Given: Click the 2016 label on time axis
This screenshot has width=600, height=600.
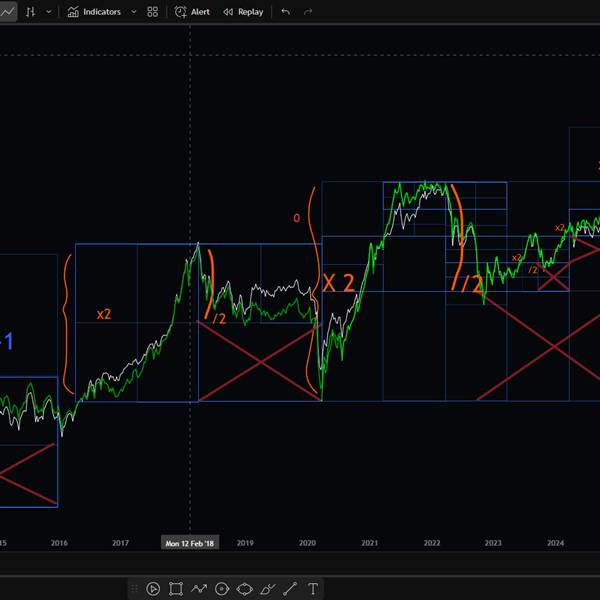Looking at the screenshot, I should pyautogui.click(x=59, y=543).
